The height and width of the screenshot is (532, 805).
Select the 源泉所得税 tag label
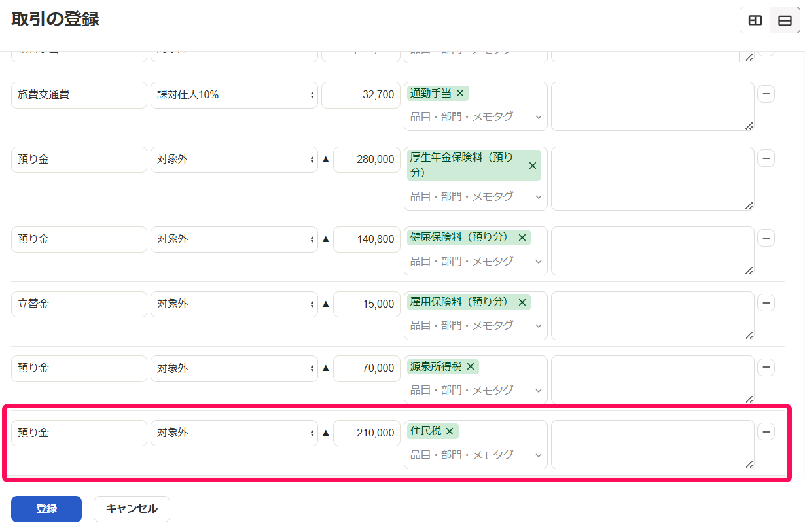point(436,366)
